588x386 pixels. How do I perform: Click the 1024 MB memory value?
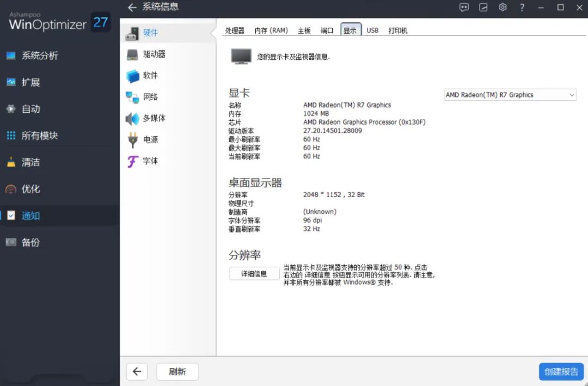(x=316, y=113)
